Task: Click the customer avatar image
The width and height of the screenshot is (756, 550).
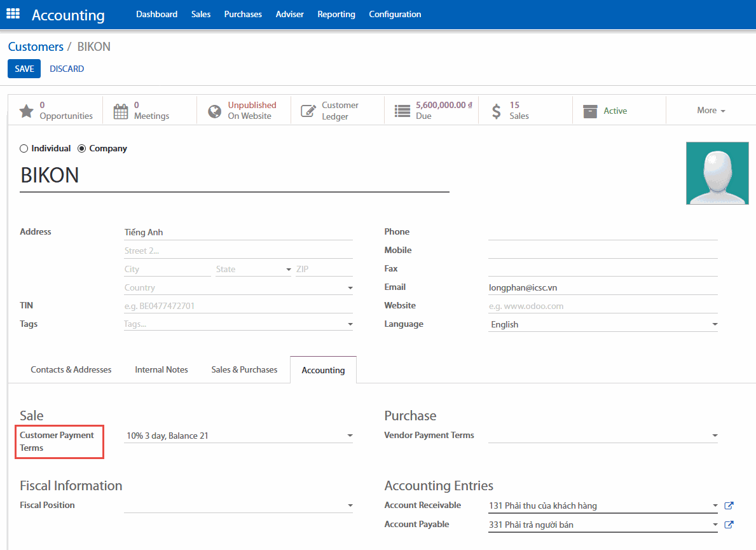Action: (x=717, y=173)
